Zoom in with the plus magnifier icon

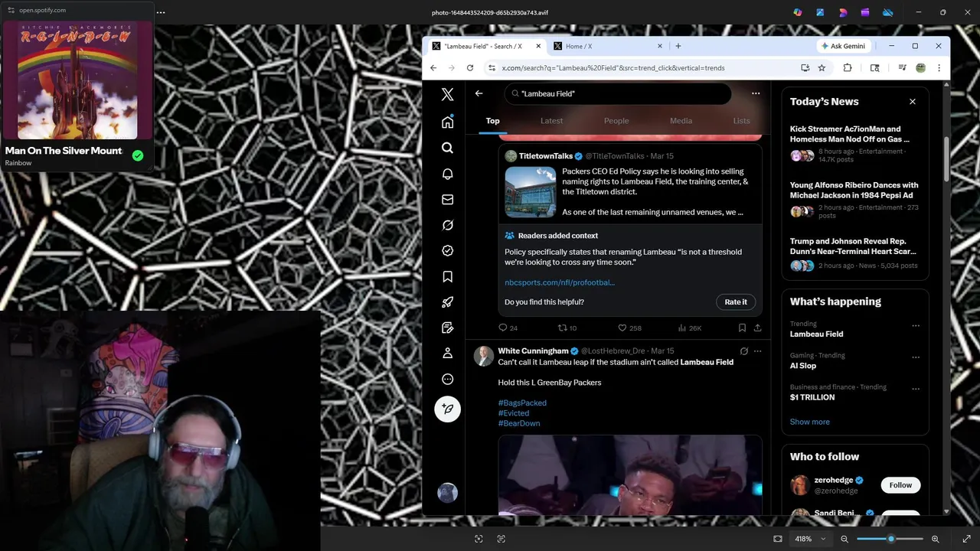(935, 539)
